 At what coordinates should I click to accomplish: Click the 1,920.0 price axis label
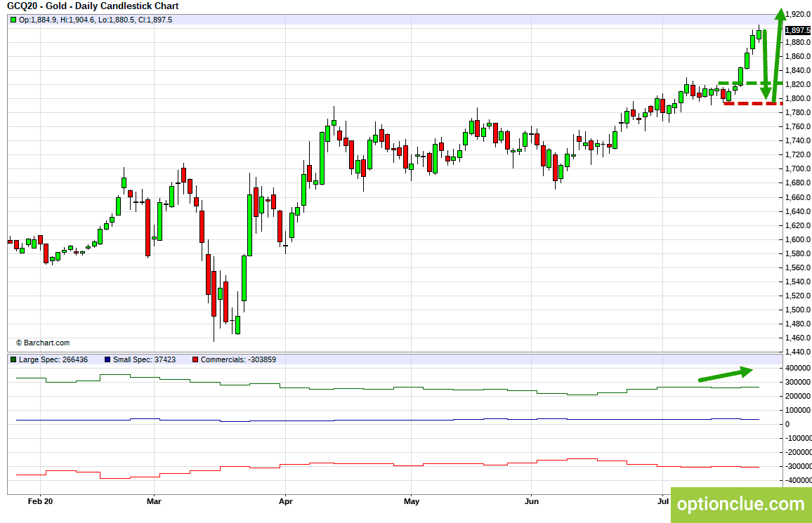click(x=798, y=14)
